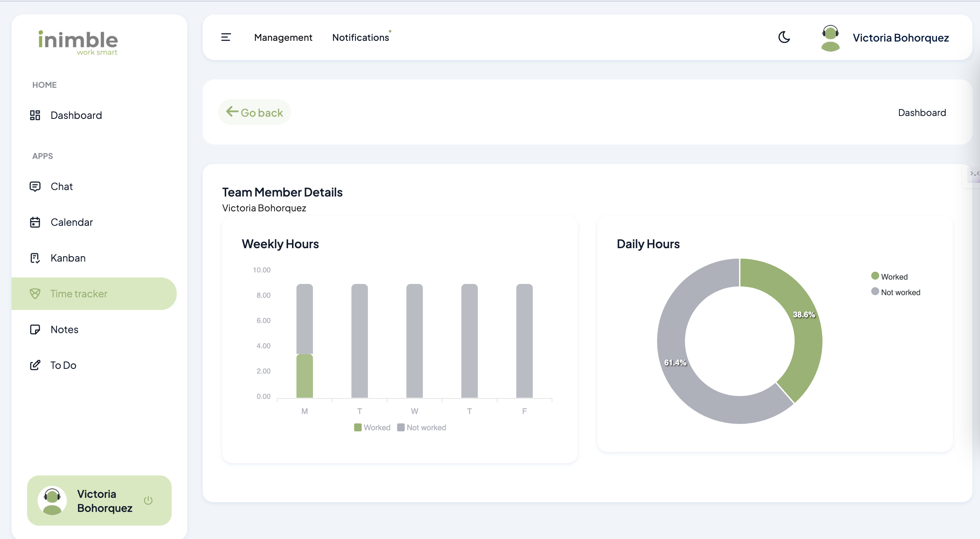
Task: Click the Dashboard breadcrumb link
Action: click(x=921, y=113)
